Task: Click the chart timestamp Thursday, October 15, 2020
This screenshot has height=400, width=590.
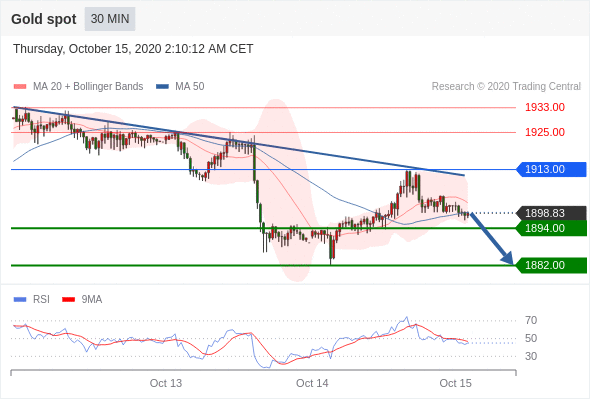Action: [x=87, y=49]
